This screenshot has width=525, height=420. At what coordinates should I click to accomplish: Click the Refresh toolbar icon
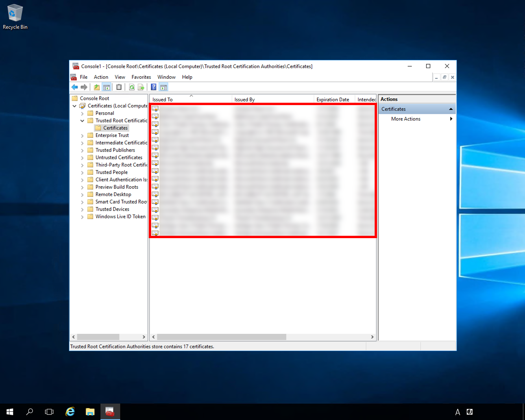point(132,87)
